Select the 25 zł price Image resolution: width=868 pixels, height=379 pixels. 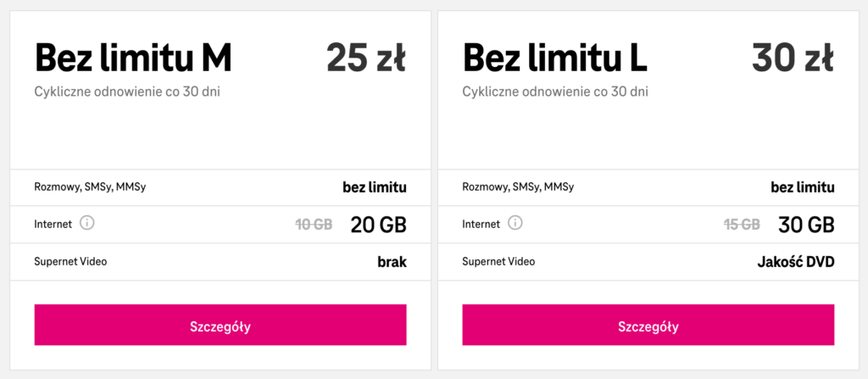366,57
